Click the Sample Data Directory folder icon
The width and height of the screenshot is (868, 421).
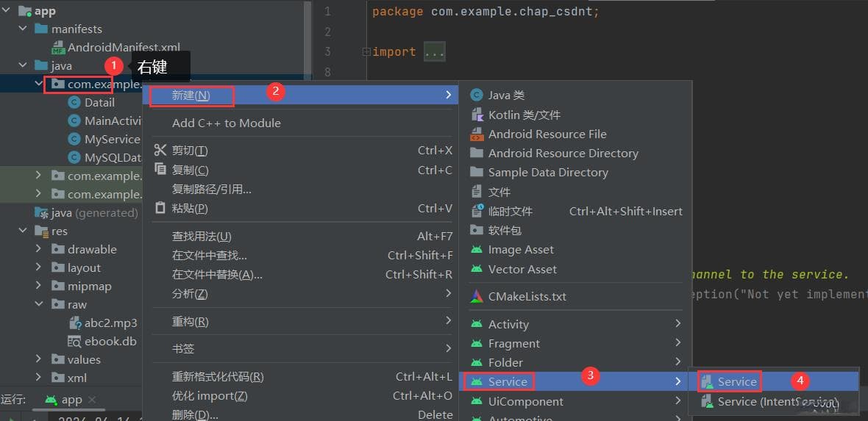pyautogui.click(x=476, y=172)
